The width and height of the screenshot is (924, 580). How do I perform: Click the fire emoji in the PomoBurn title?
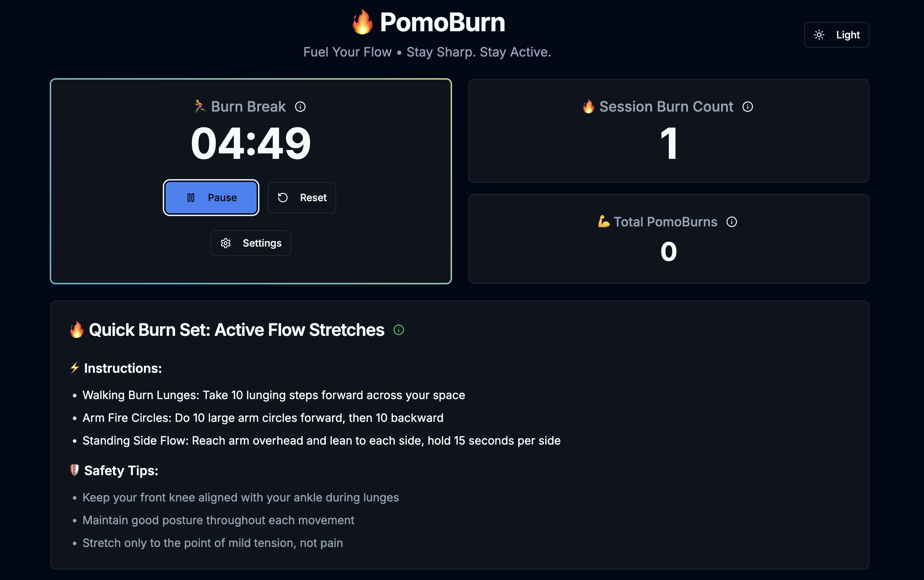coord(362,22)
